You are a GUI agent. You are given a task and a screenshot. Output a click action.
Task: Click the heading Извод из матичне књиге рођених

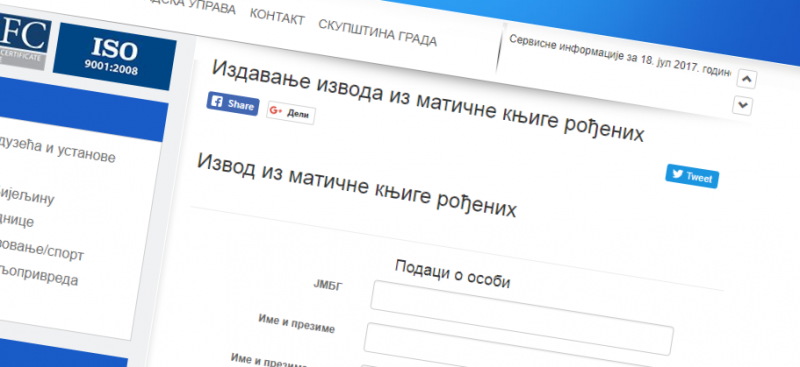(x=357, y=185)
